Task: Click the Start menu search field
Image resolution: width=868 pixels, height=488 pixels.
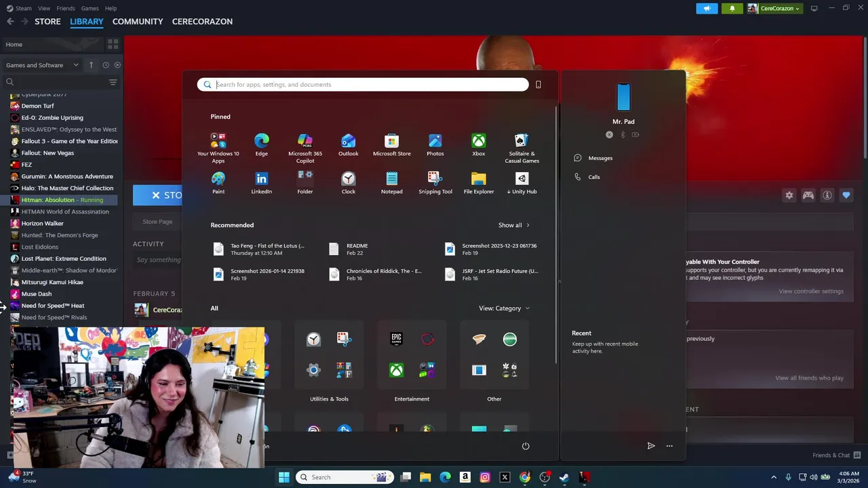Action: (x=363, y=85)
